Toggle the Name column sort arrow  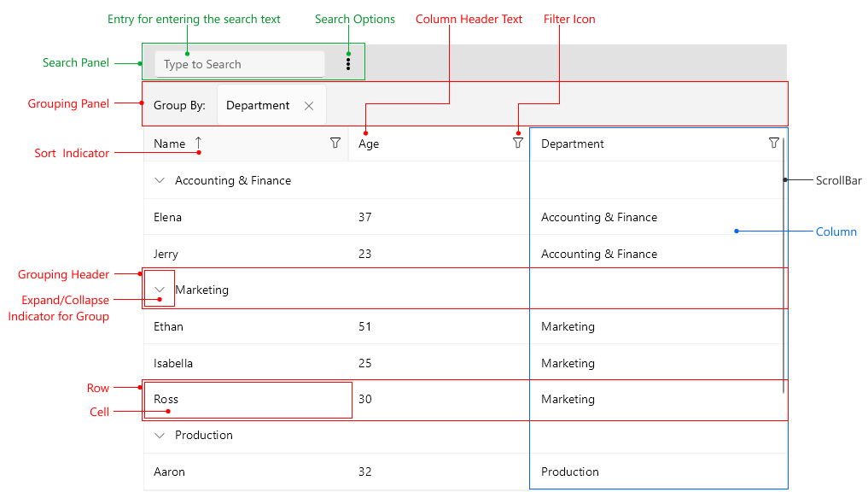pyautogui.click(x=199, y=143)
